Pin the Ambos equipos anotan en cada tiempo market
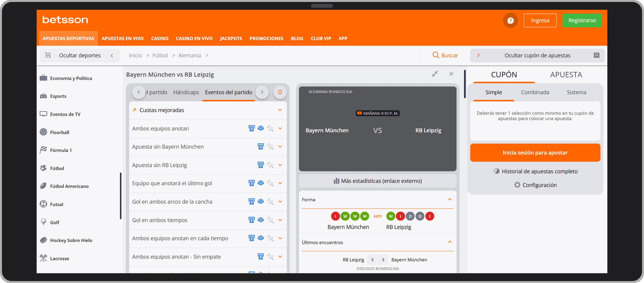644x283 pixels. (270, 238)
